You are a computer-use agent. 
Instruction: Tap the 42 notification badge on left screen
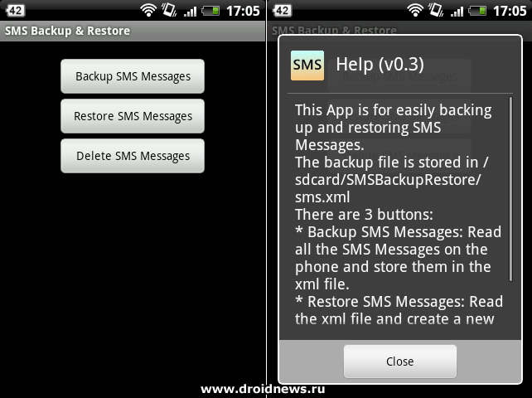(15, 11)
